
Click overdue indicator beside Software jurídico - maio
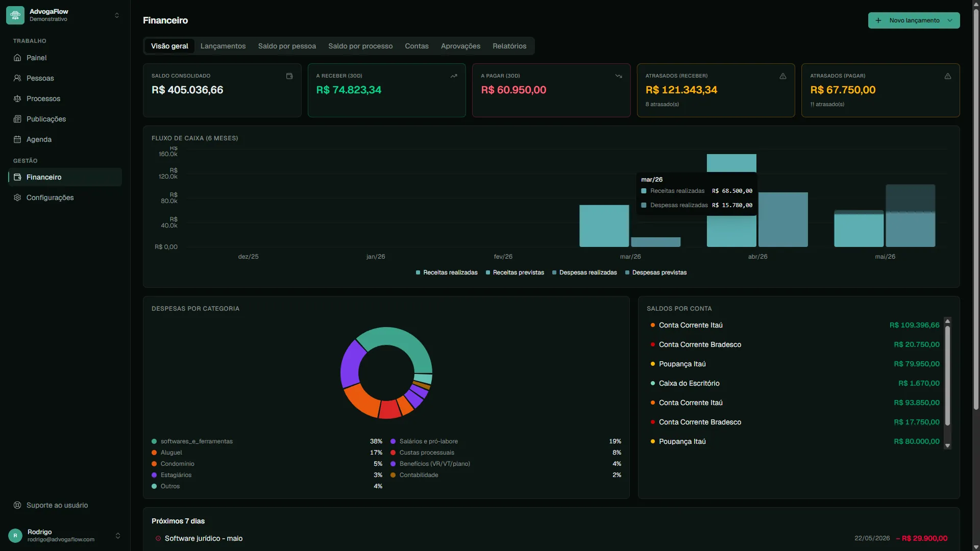(x=158, y=538)
